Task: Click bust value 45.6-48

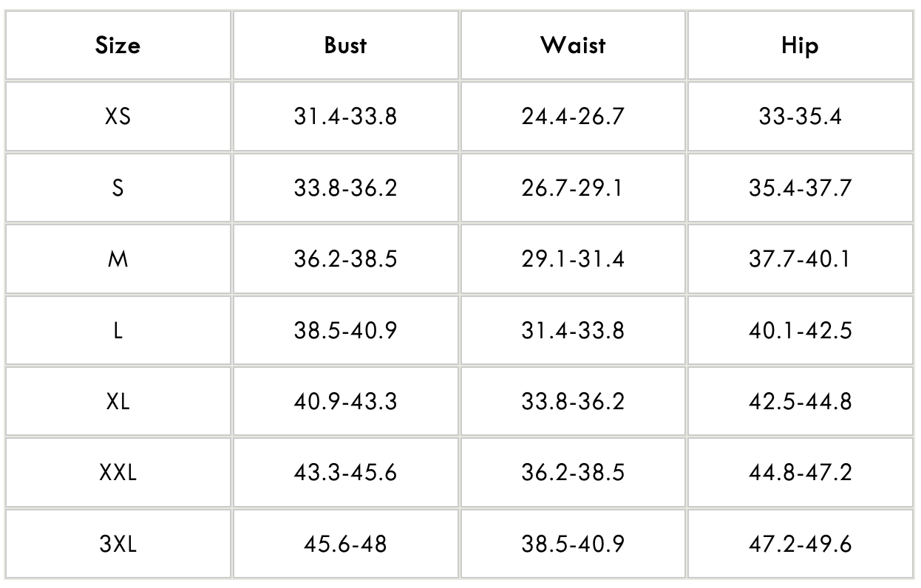Action: click(345, 544)
